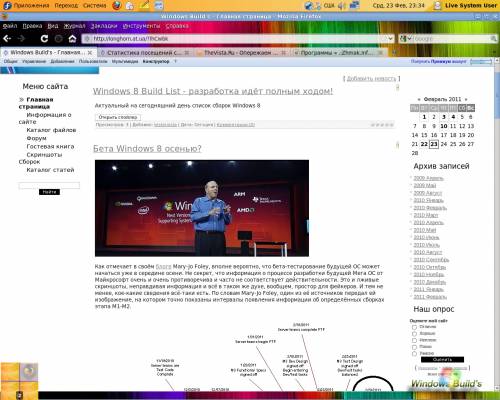Select calendar day 22
The width and height of the screenshot is (500, 400).
pyautogui.click(x=424, y=144)
